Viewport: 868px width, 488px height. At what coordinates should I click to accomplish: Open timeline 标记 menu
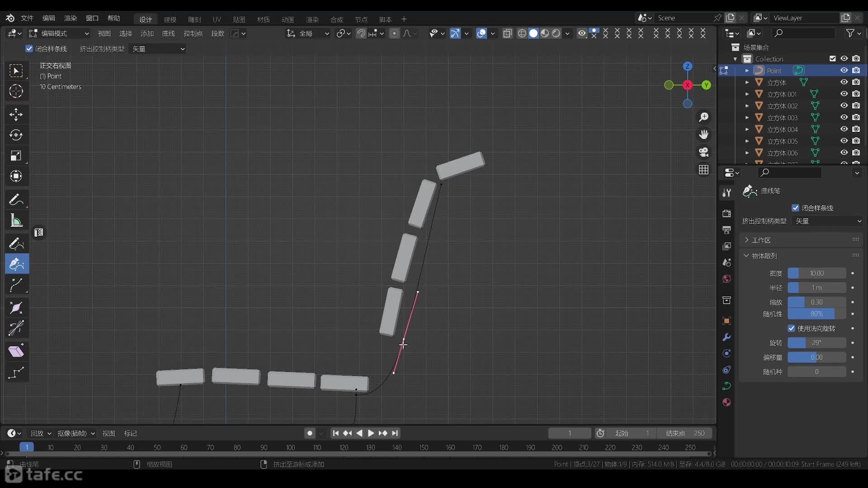tap(131, 433)
